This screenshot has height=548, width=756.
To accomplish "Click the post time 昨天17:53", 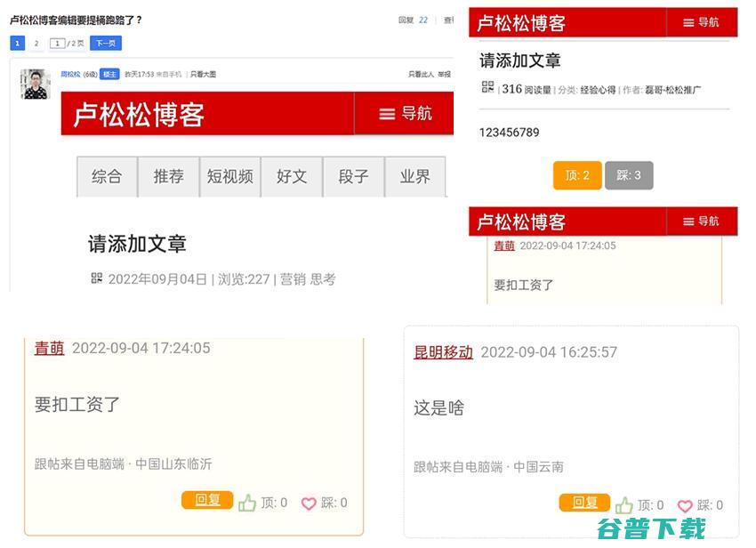I will pos(140,75).
